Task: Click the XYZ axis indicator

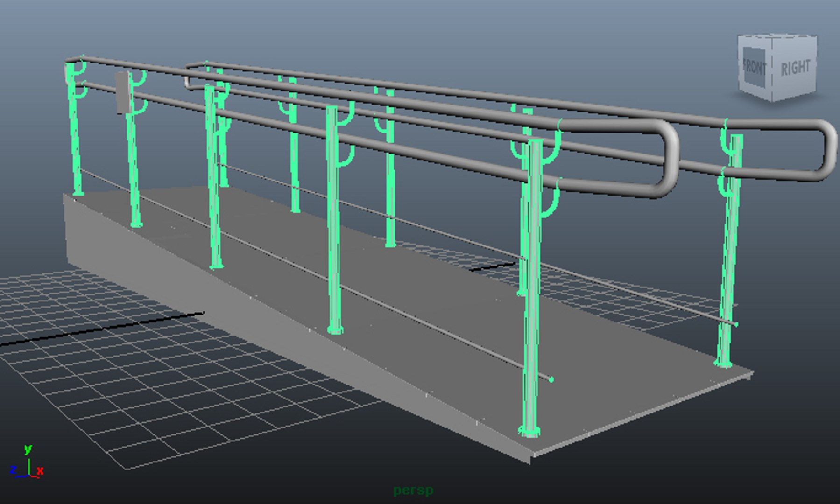Action: point(28,462)
